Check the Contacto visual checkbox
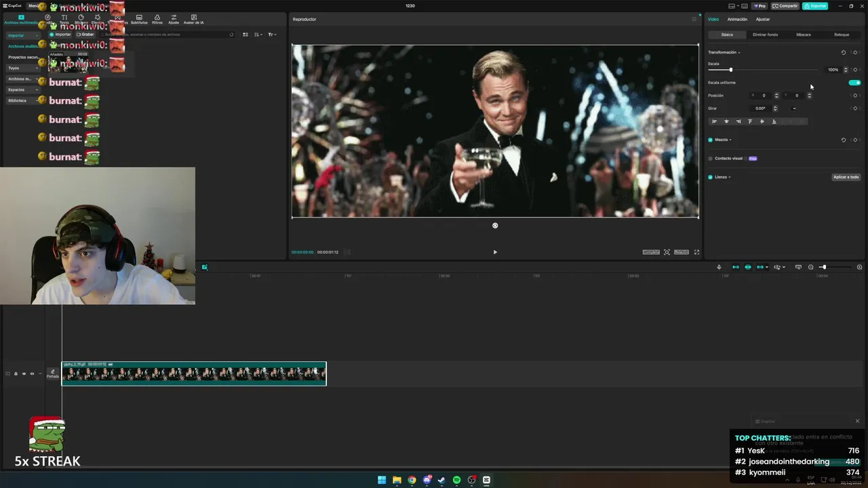Screen dimensions: 868x488 (710, 159)
